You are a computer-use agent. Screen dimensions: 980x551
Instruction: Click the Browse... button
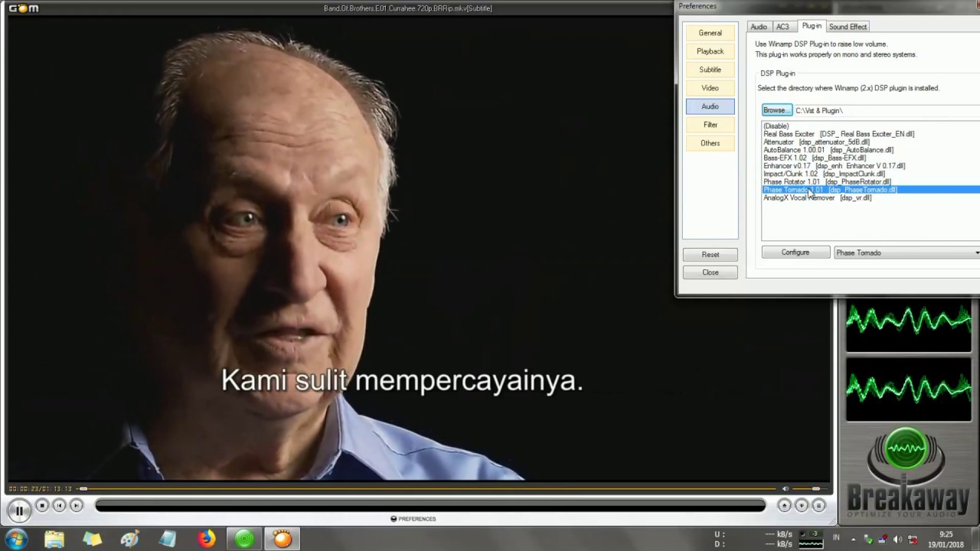pos(776,110)
